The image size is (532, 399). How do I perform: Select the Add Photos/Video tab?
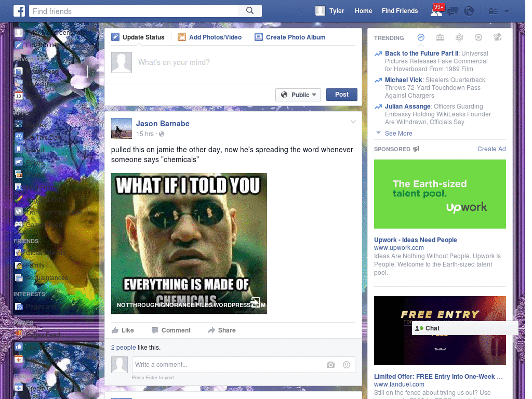tap(210, 37)
